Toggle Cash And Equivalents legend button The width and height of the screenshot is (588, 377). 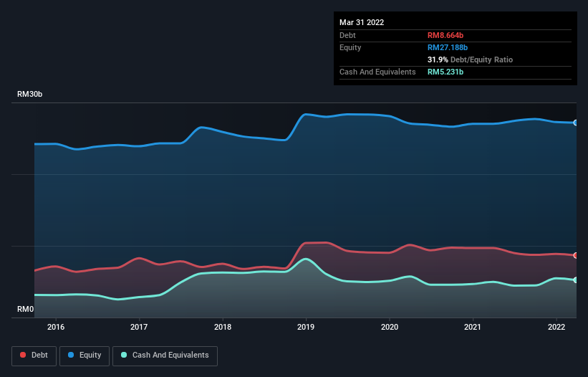pyautogui.click(x=165, y=355)
